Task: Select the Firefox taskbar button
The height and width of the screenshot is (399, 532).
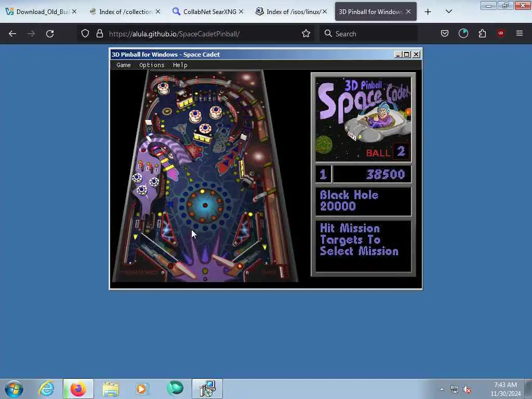Action: pos(78,389)
